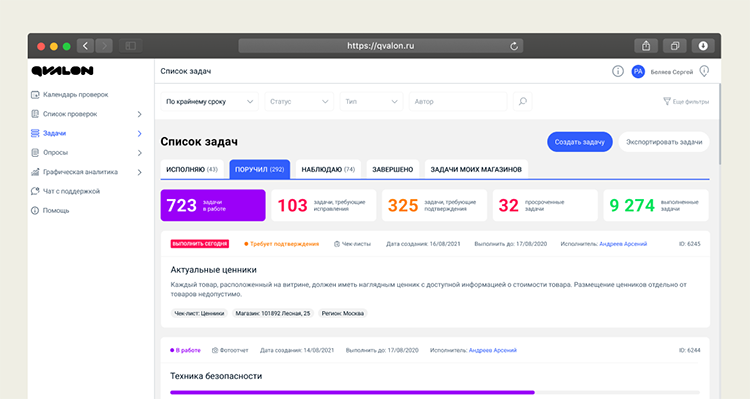Click the browser tabs overview icon
Image resolution: width=750 pixels, height=399 pixels.
pyautogui.click(x=675, y=46)
